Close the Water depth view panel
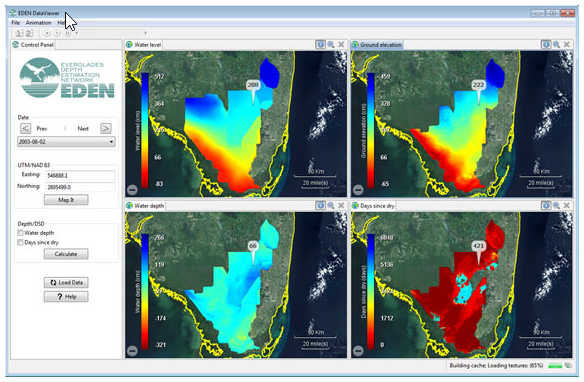Viewport: 584px width, 382px height. click(341, 206)
